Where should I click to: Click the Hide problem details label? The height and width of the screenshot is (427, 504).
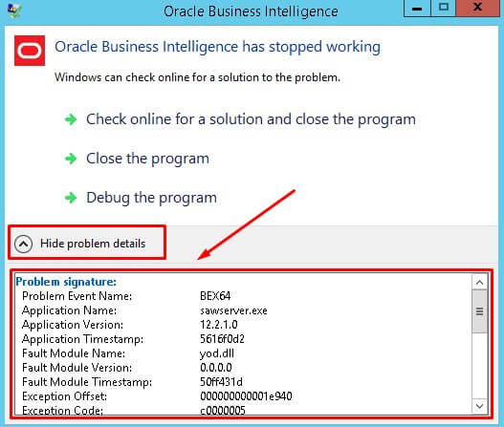pyautogui.click(x=93, y=244)
